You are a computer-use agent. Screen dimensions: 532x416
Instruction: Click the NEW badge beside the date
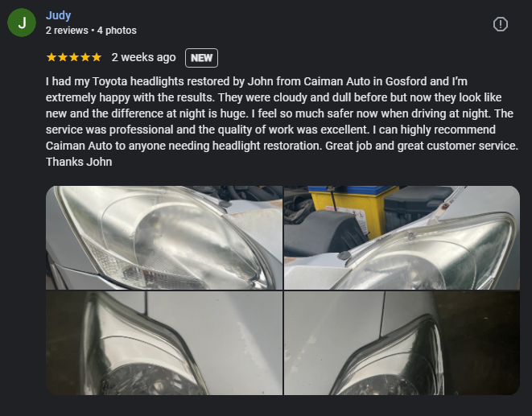(x=201, y=58)
